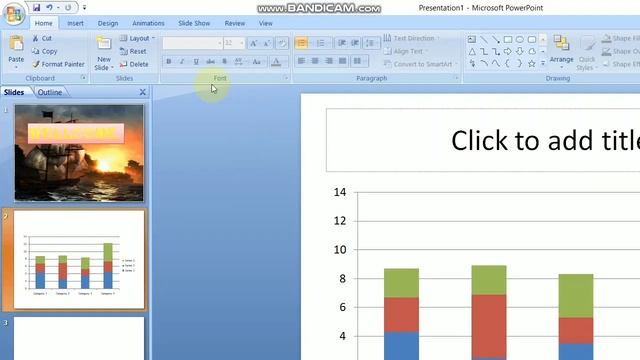Open Text Direction options

[411, 38]
